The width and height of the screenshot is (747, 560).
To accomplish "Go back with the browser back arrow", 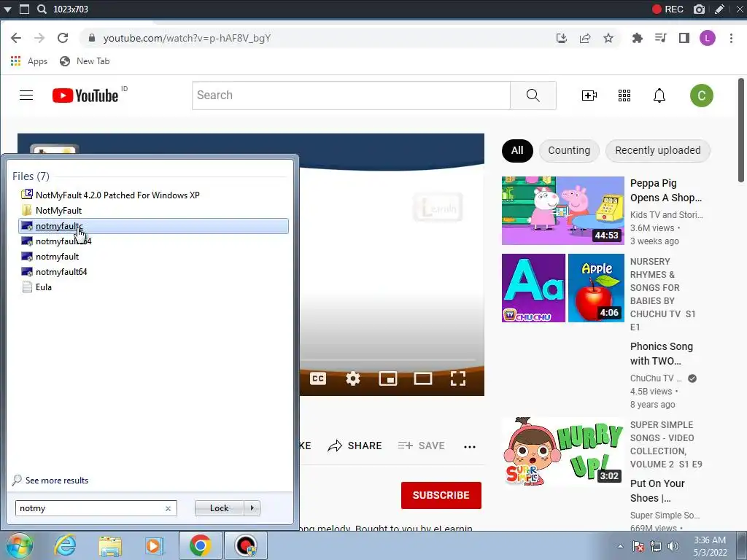I will click(16, 38).
